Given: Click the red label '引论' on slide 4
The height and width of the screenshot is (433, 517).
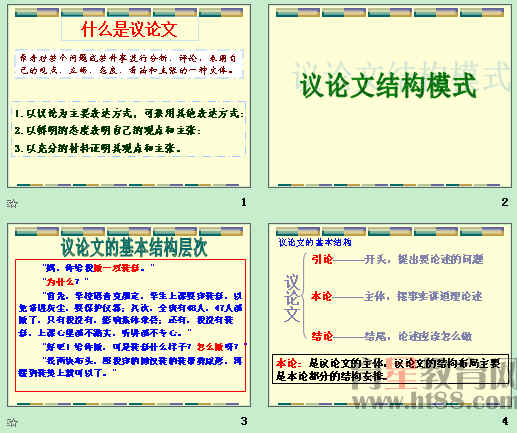Looking at the screenshot, I should pyautogui.click(x=322, y=259).
